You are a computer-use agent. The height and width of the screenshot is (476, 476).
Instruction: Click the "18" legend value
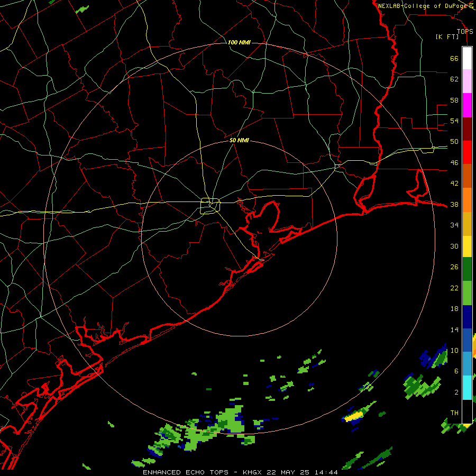click(x=454, y=309)
